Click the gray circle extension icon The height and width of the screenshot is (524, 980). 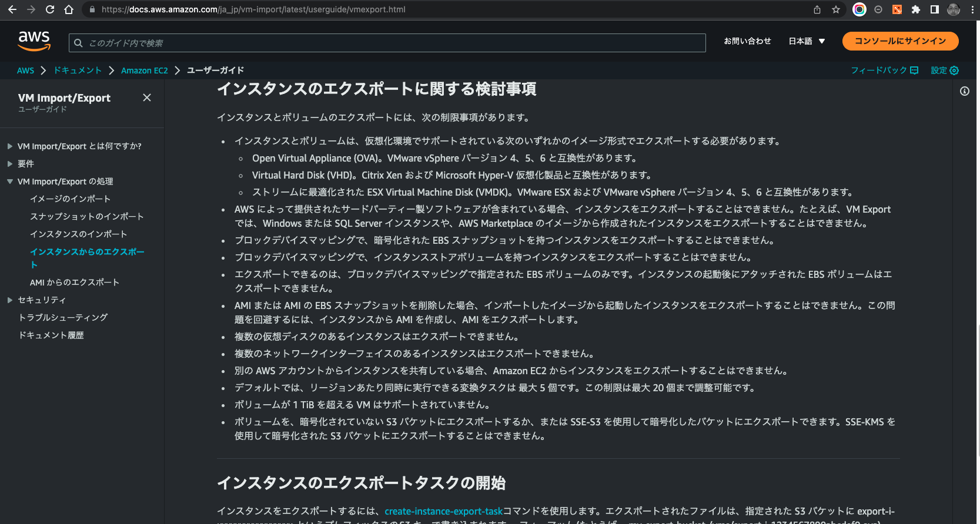coord(878,9)
